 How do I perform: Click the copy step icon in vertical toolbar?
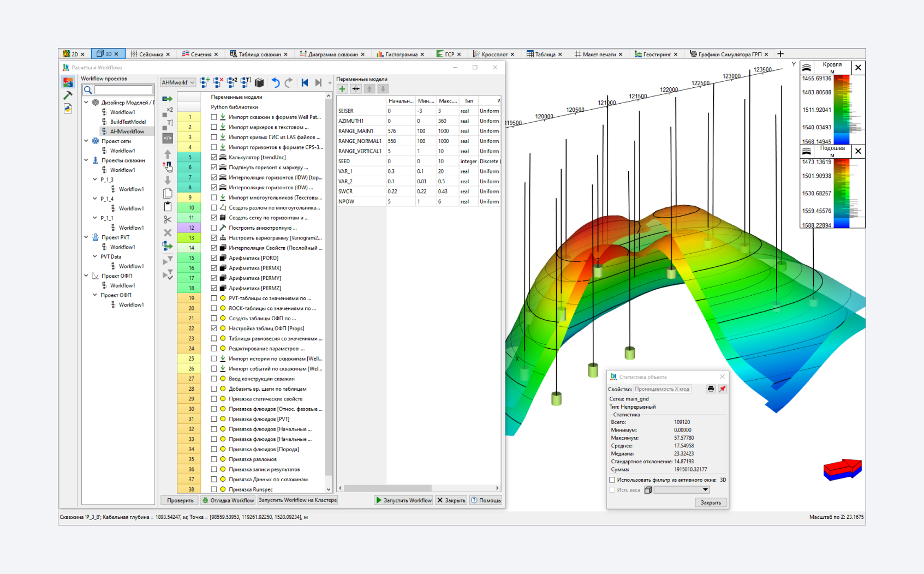point(168,193)
